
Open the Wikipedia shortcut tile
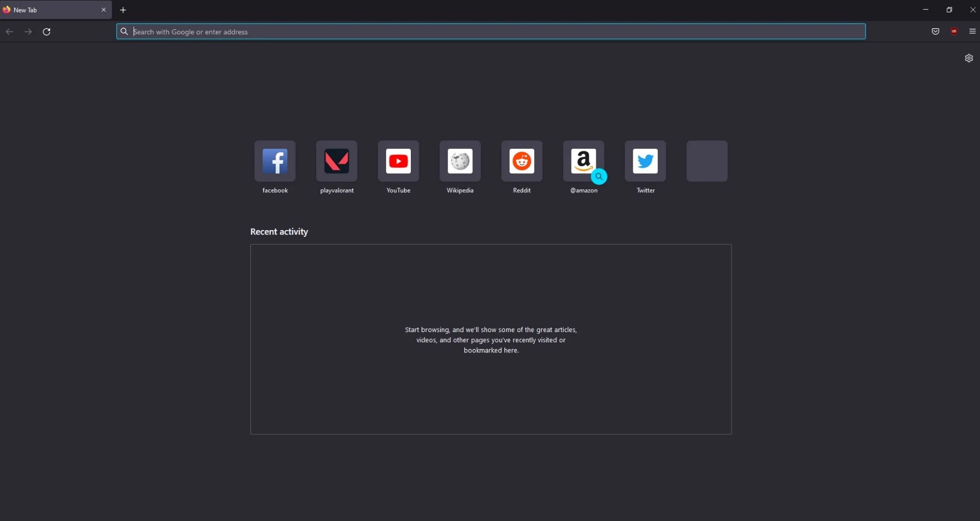tap(460, 161)
